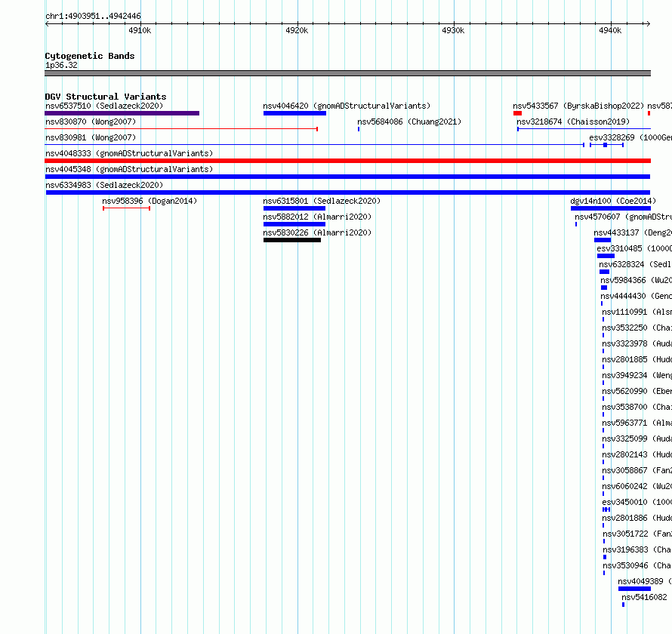Screen dimensions: 672x634
Task: Click the nsv5620990 variant label
Action: click(637, 391)
